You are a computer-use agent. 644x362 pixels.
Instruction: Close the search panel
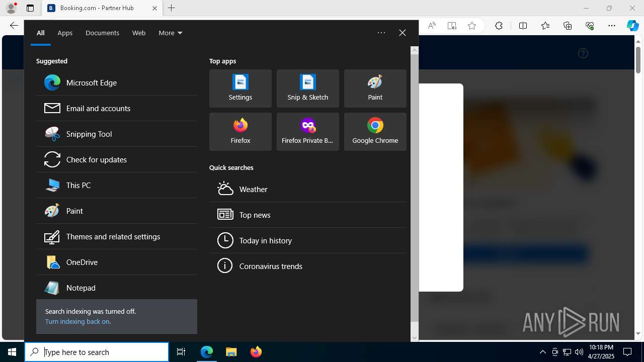click(403, 33)
